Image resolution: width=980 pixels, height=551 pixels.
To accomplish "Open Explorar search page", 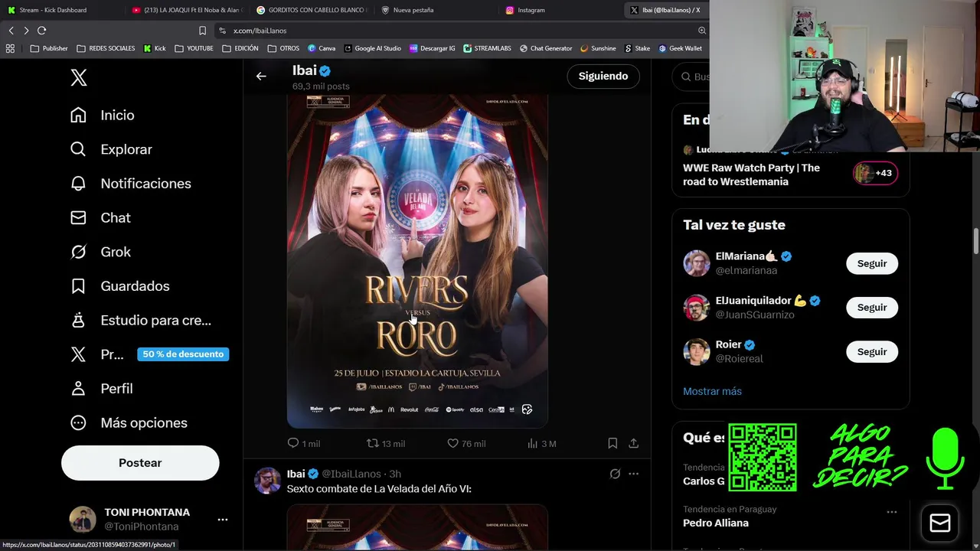I will click(x=111, y=149).
